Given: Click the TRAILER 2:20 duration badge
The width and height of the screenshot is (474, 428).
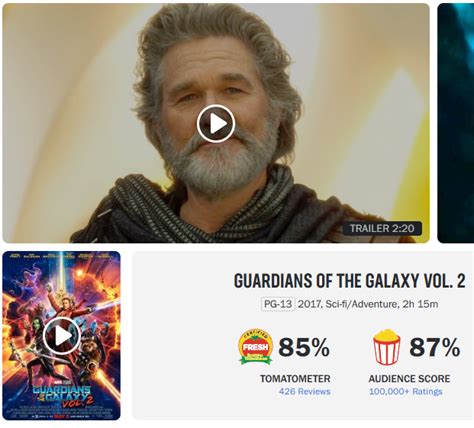Looking at the screenshot, I should point(382,228).
